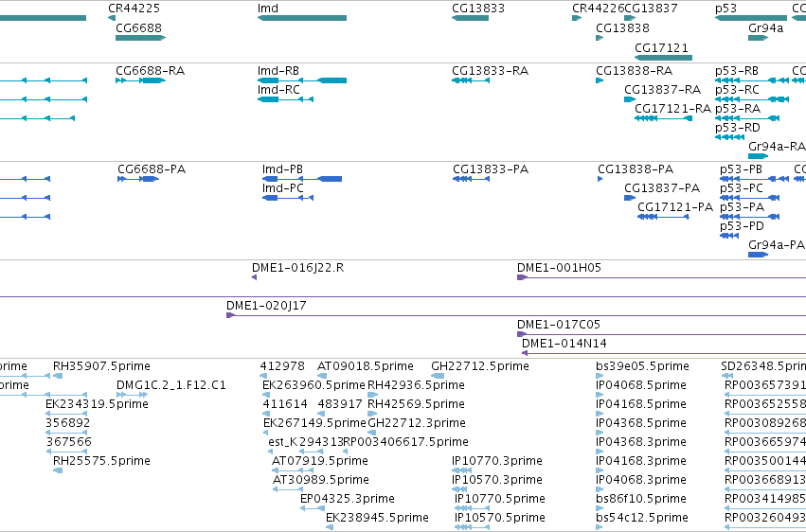This screenshot has width=806, height=532.
Task: Select the DME1-017C05 clone
Action: (661, 334)
